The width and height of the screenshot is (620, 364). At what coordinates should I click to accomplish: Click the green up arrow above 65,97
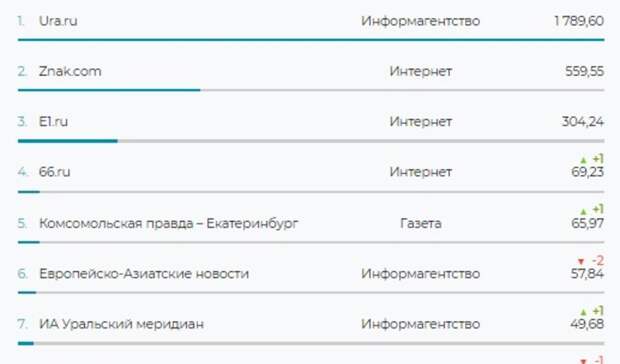(x=583, y=211)
